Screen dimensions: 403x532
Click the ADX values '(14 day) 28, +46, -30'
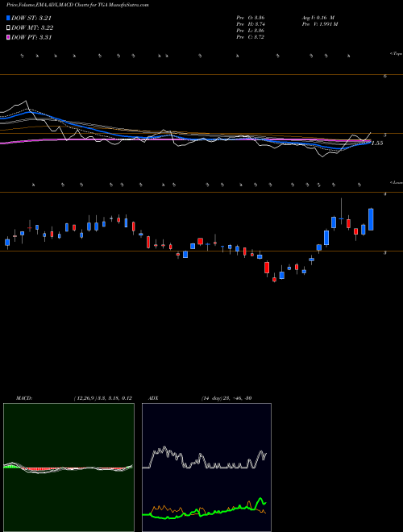[226, 398]
